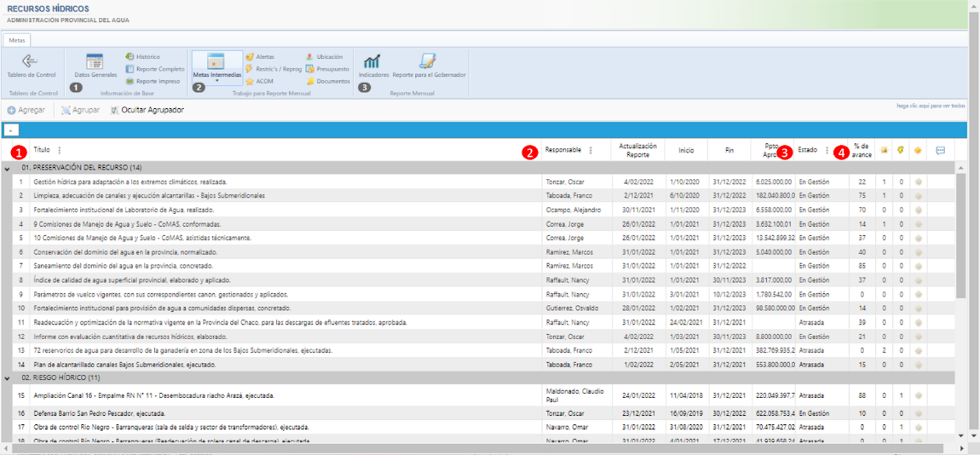The image size is (980, 455).
Task: Select row 'Informe con evaluación cuantitativa de recursos hídricos'
Action: click(479, 337)
